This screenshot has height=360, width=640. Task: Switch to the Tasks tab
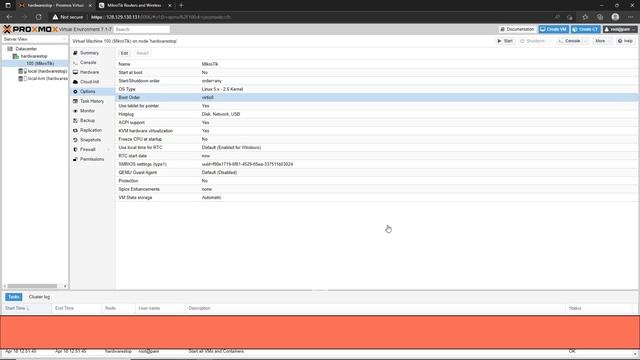(x=13, y=297)
